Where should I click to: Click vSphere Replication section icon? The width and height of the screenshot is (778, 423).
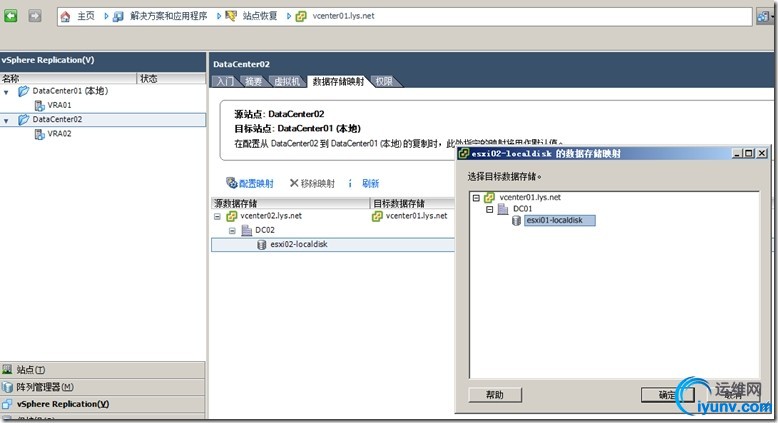coord(7,404)
